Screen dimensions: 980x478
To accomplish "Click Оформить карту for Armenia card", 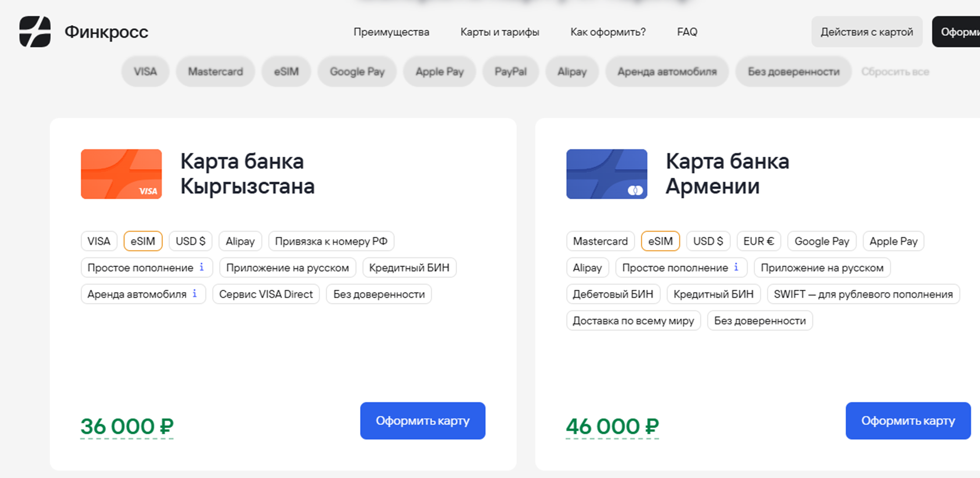I will pos(908,421).
